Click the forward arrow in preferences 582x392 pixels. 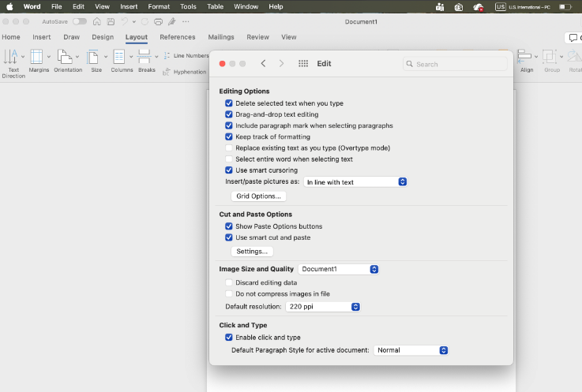click(x=281, y=63)
